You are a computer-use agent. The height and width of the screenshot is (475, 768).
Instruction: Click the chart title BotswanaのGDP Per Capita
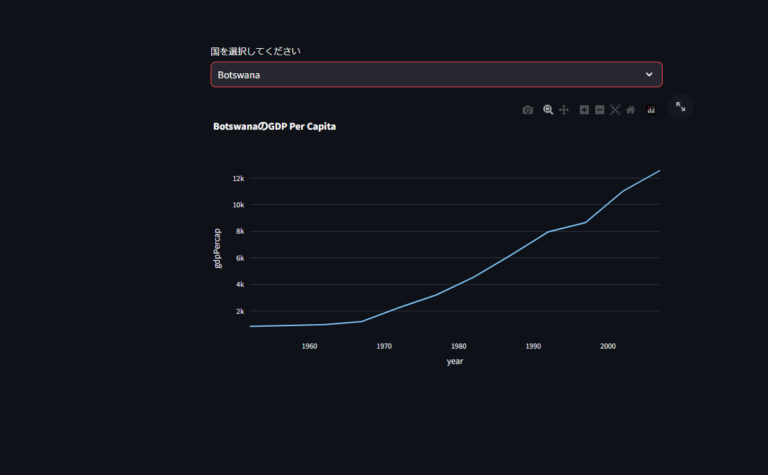tap(274, 127)
